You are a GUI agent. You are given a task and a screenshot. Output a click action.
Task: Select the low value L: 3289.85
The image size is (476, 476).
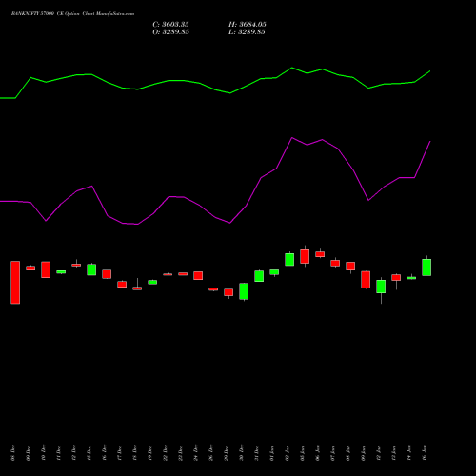tap(247, 32)
